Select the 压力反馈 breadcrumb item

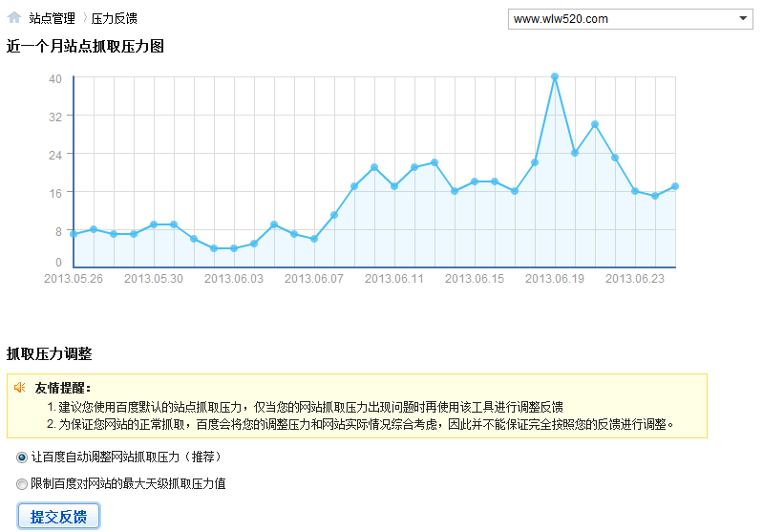pos(115,18)
